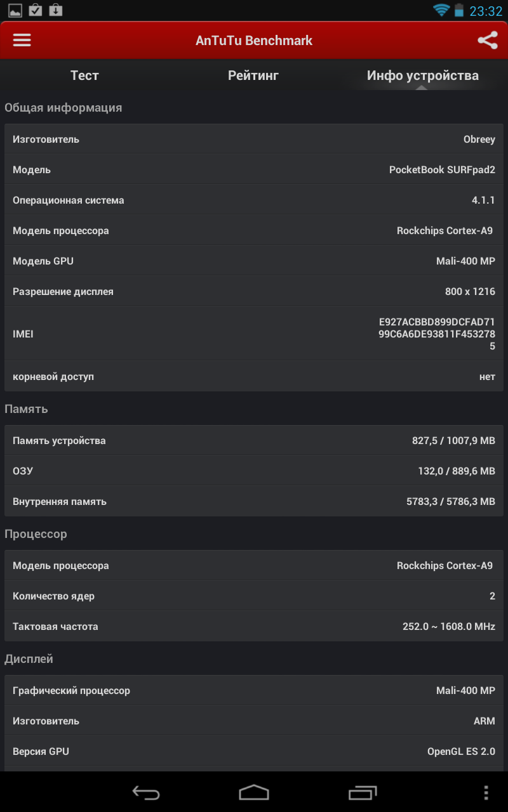The height and width of the screenshot is (812, 508).
Task: Open the hamburger menu in AnTuTu
Action: tap(22, 40)
